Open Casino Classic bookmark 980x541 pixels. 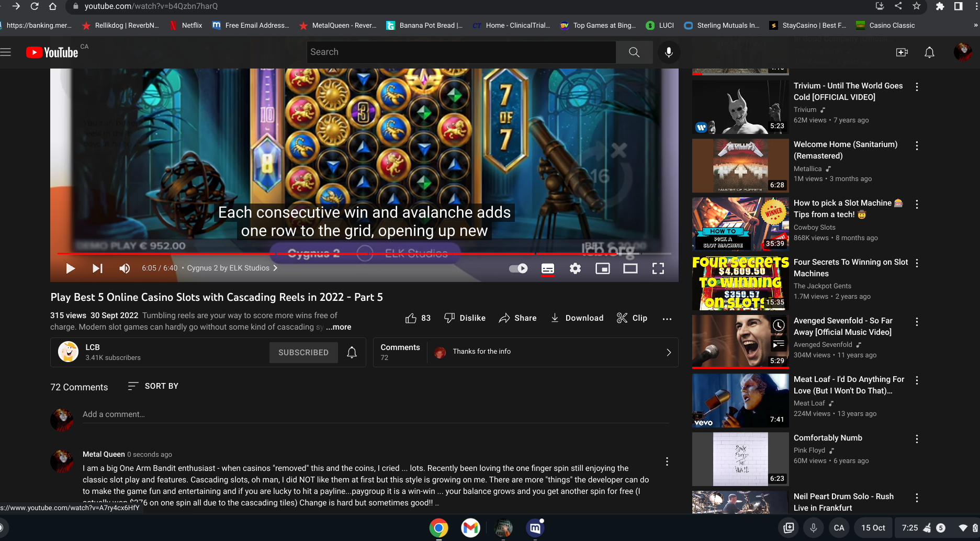885,25
